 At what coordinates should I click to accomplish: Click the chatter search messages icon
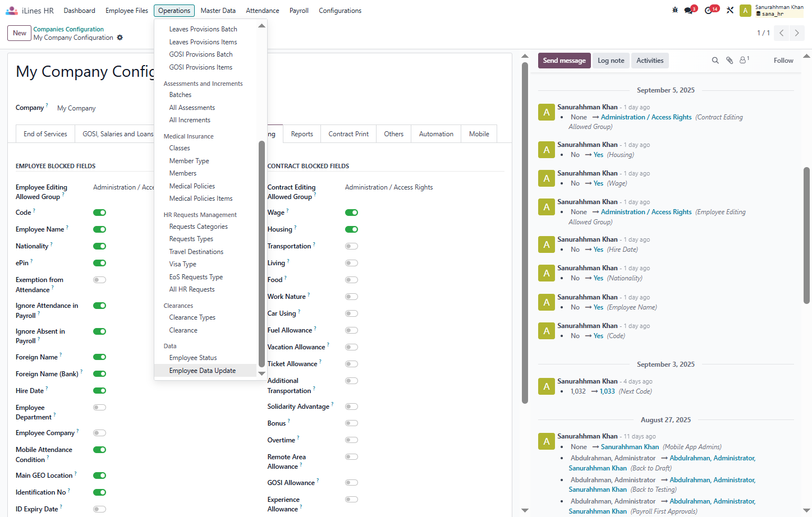click(x=715, y=61)
